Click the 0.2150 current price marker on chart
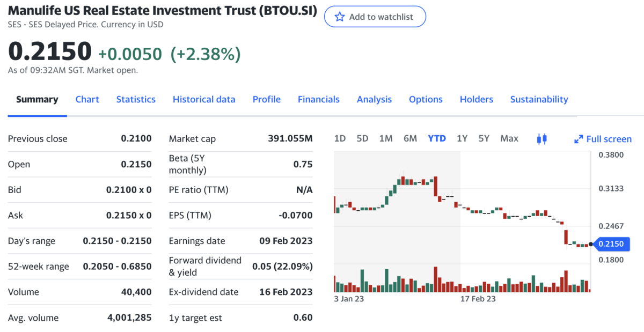644x332 pixels. (x=611, y=244)
